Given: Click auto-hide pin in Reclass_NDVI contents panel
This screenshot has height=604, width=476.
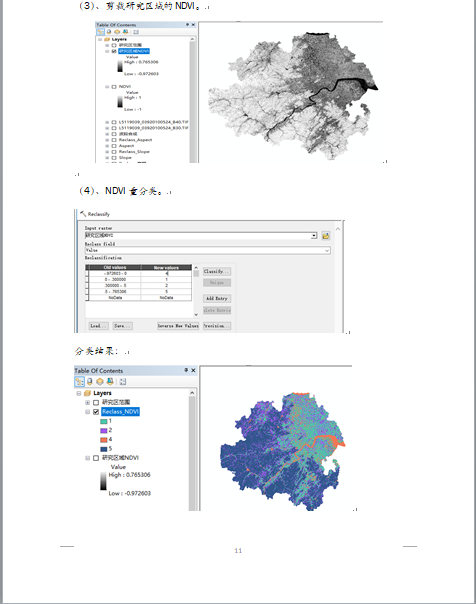Looking at the screenshot, I should pyautogui.click(x=186, y=370).
